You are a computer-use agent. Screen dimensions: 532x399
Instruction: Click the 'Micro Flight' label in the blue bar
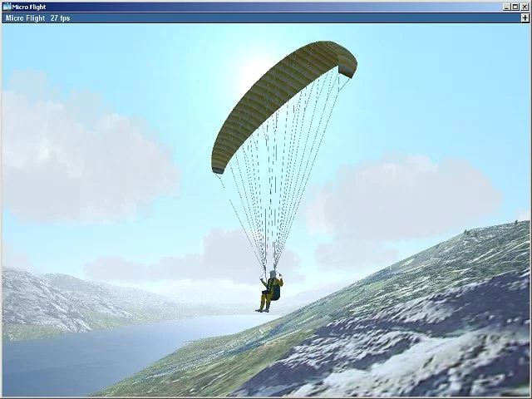[26, 18]
